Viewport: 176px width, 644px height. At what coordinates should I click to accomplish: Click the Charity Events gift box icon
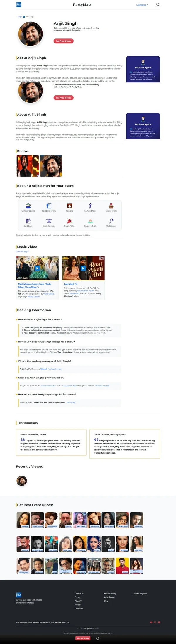111,206
